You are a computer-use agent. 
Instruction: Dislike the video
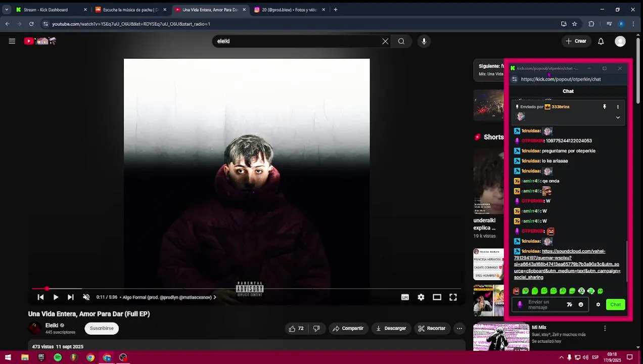[316, 329]
